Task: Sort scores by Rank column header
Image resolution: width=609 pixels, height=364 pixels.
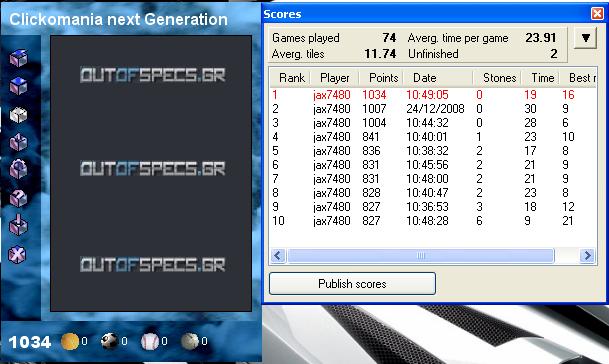Action: click(x=290, y=78)
